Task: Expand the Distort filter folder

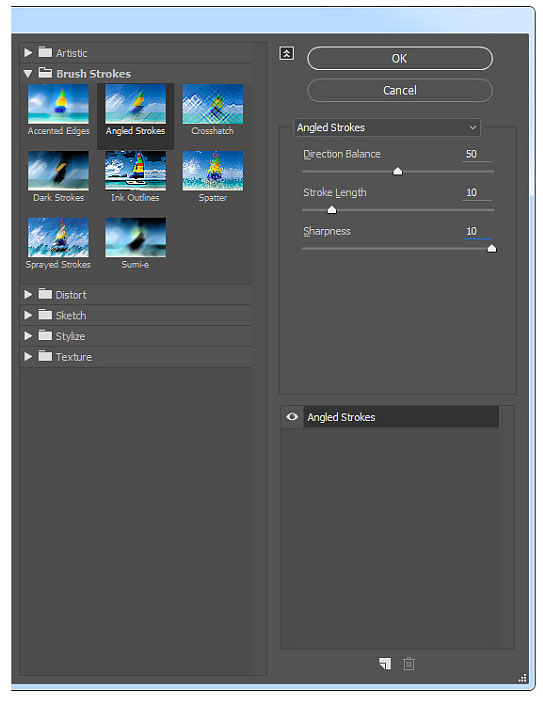Action: [28, 295]
